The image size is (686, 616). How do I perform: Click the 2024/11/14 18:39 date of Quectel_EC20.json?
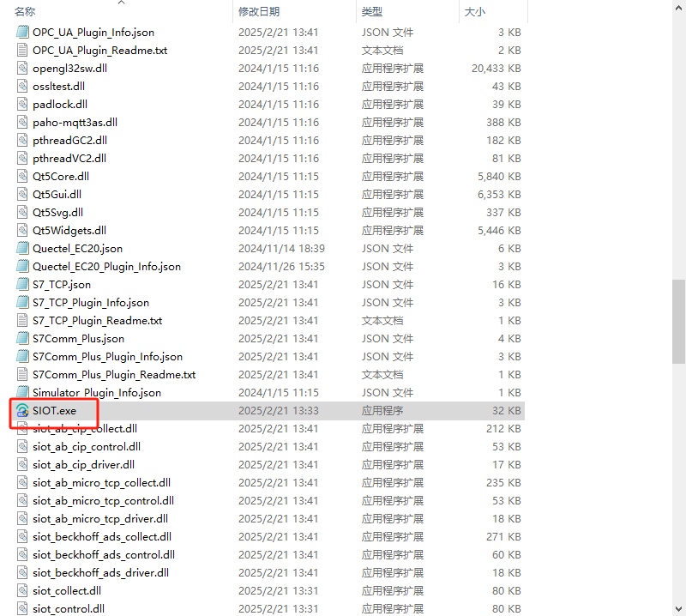(x=281, y=248)
